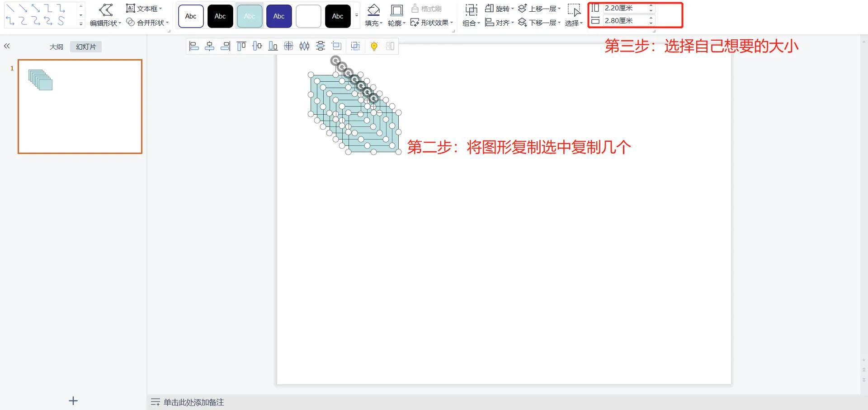Apply the last black Abc shape style
The width and height of the screenshot is (868, 410).
tap(338, 16)
